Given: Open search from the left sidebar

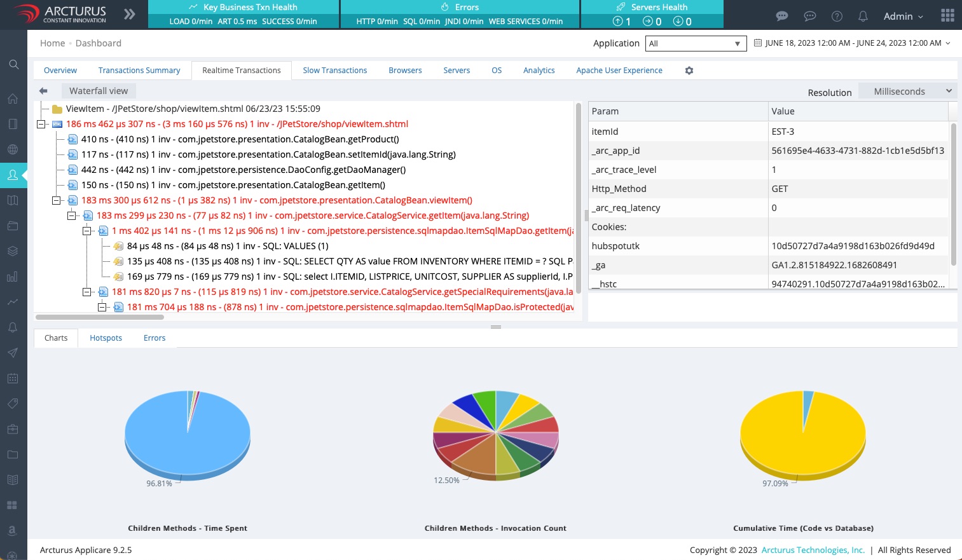Looking at the screenshot, I should coord(13,64).
